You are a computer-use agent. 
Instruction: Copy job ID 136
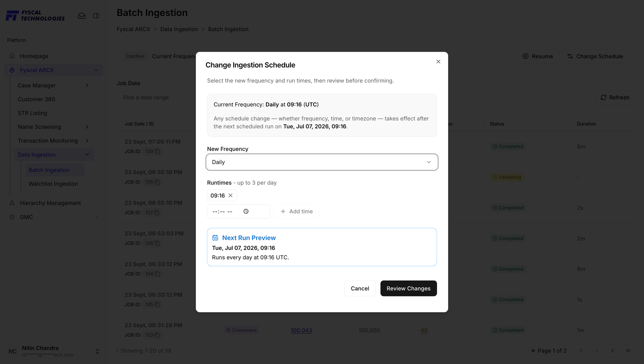157,243
